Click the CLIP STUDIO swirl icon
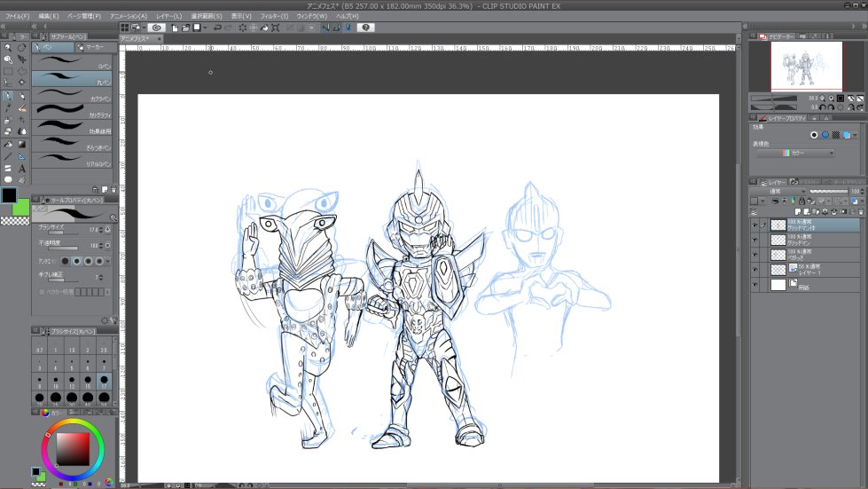This screenshot has width=868, height=489. [157, 28]
